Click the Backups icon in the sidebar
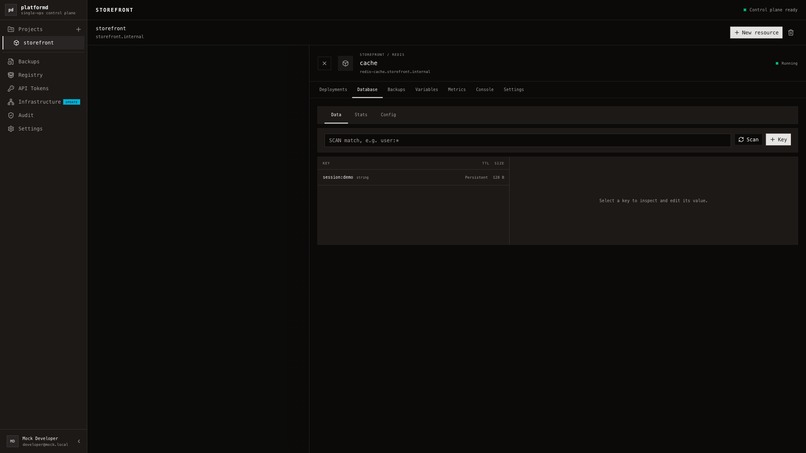The height and width of the screenshot is (453, 806). point(11,61)
